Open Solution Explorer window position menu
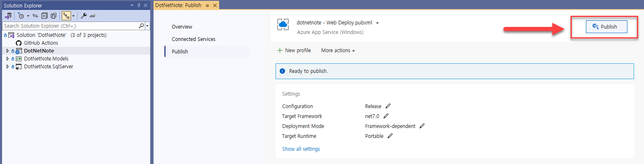The width and height of the screenshot is (644, 164). (132, 5)
